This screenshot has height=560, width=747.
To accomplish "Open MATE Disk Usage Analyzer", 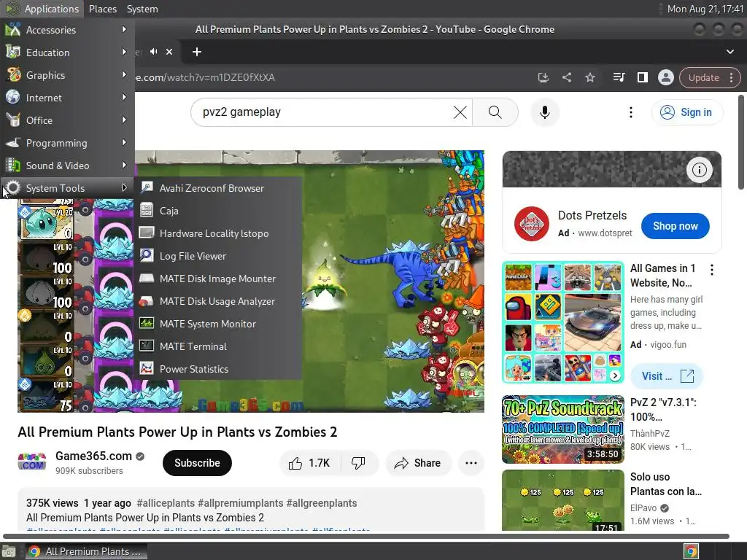I will pos(217,301).
